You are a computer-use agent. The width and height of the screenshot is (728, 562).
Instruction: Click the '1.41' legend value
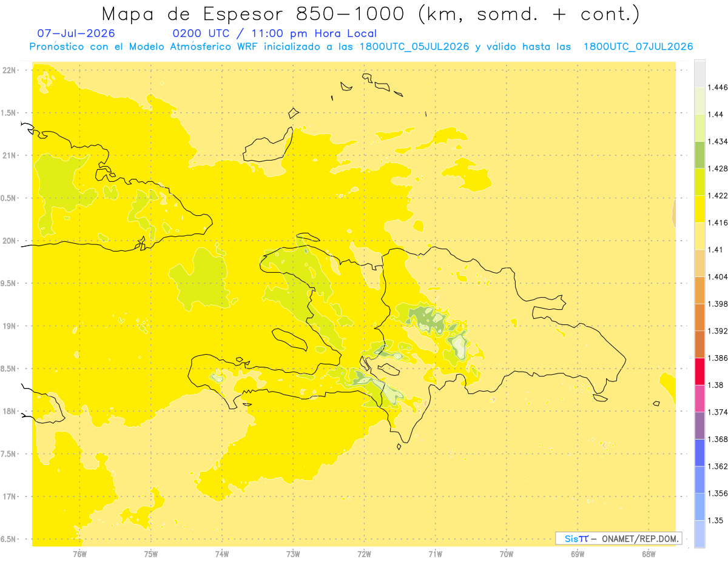pos(714,250)
